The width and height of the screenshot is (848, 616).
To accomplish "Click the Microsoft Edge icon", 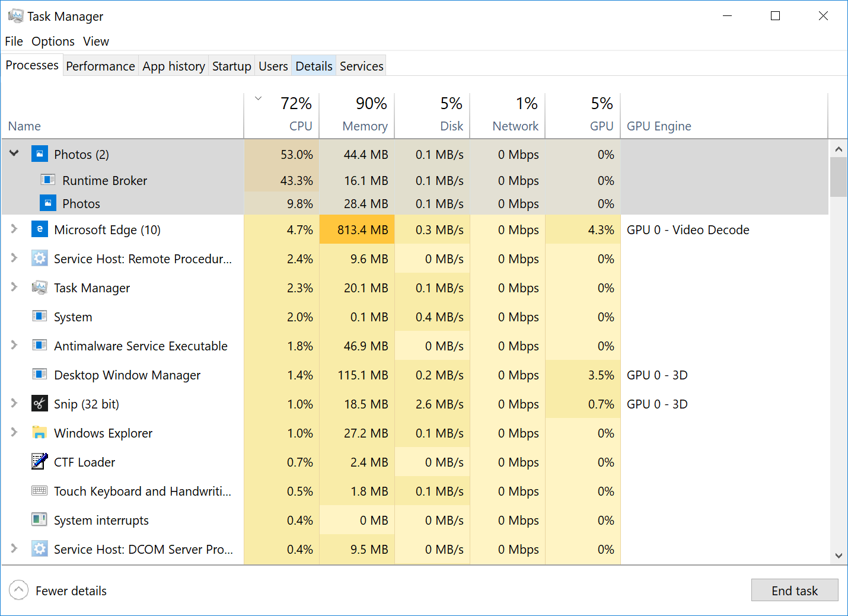I will (x=39, y=229).
